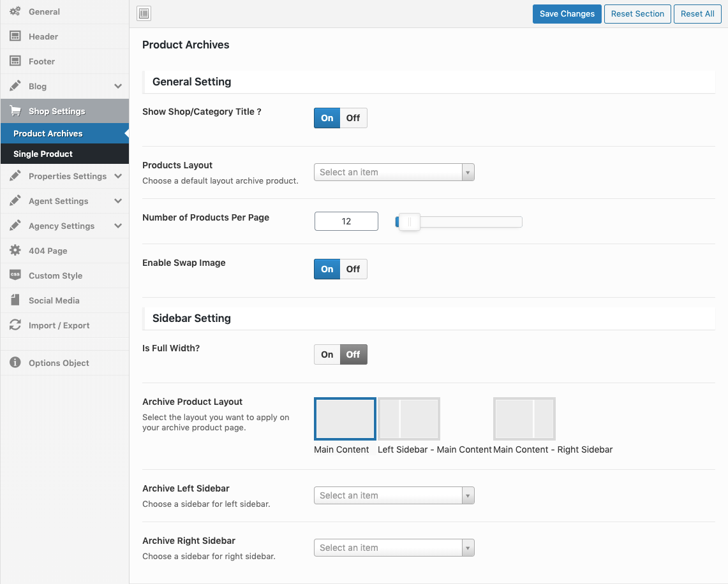Image resolution: width=728 pixels, height=584 pixels.
Task: Open the Archive Left Sidebar dropdown
Action: 394,495
